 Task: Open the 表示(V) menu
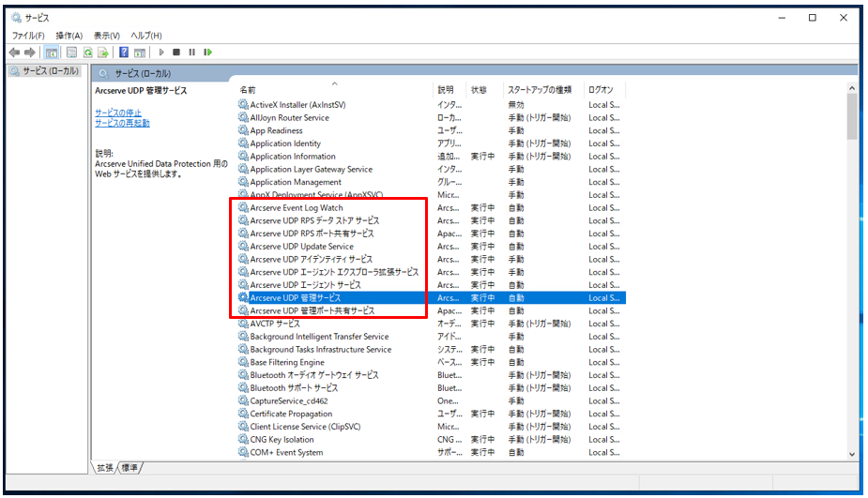pyautogui.click(x=106, y=36)
